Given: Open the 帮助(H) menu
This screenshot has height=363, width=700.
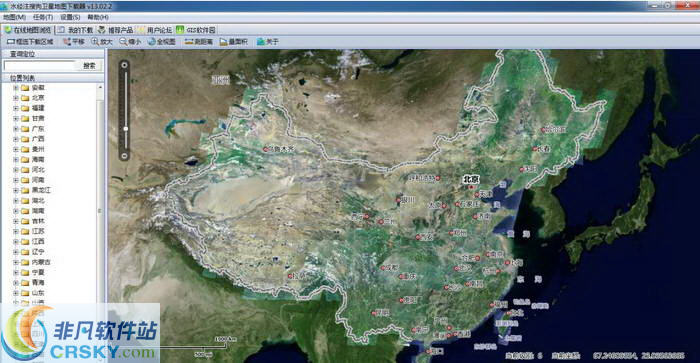Looking at the screenshot, I should click(98, 17).
